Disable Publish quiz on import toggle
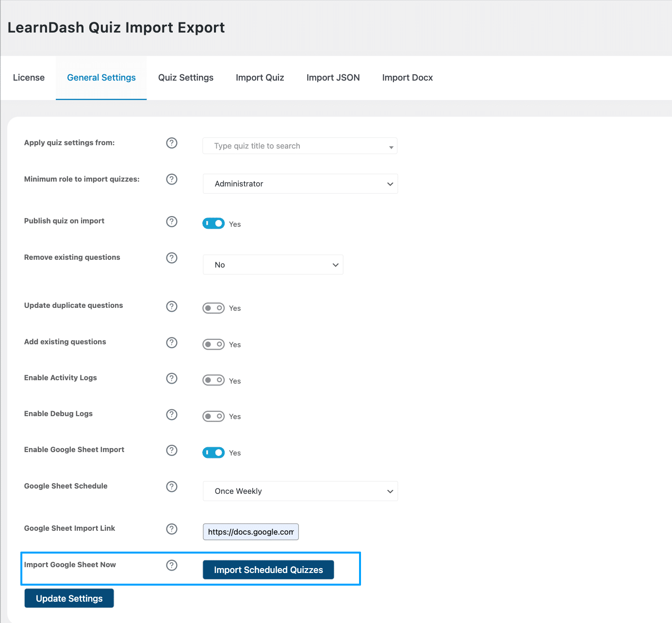The height and width of the screenshot is (623, 672). tap(213, 223)
